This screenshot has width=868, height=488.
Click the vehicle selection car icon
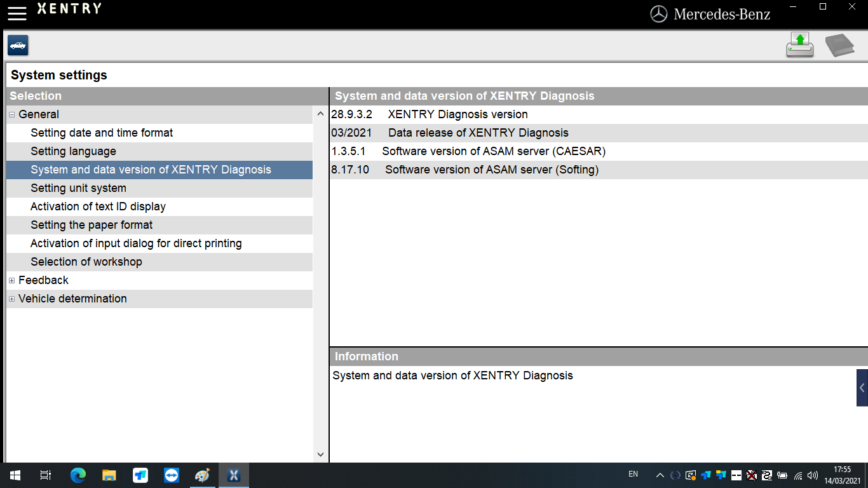18,46
